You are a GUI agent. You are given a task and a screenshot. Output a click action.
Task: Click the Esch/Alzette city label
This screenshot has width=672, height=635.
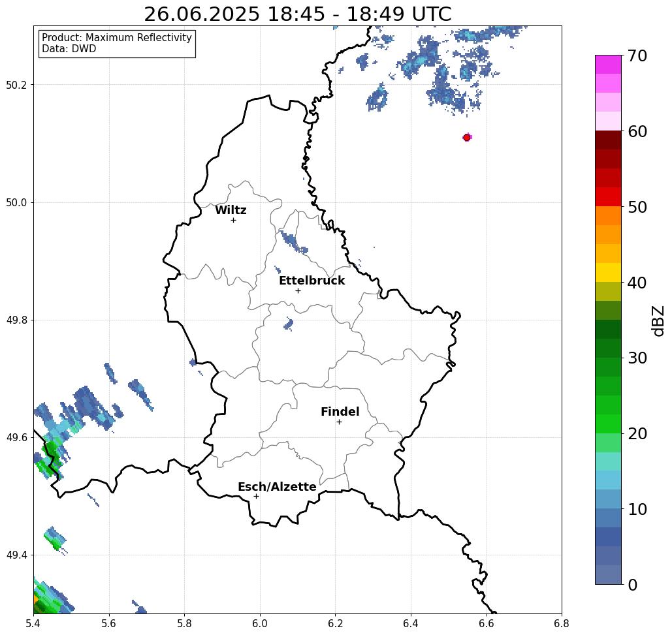click(277, 487)
